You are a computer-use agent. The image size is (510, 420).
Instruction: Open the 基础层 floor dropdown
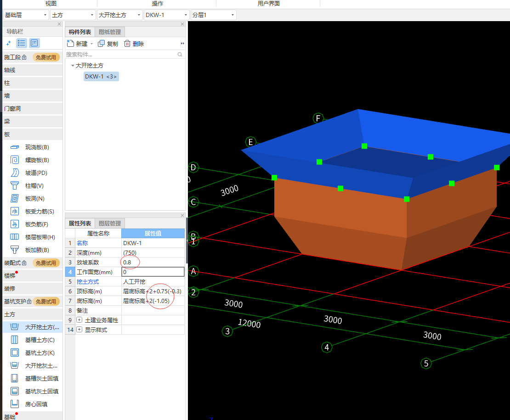point(26,15)
